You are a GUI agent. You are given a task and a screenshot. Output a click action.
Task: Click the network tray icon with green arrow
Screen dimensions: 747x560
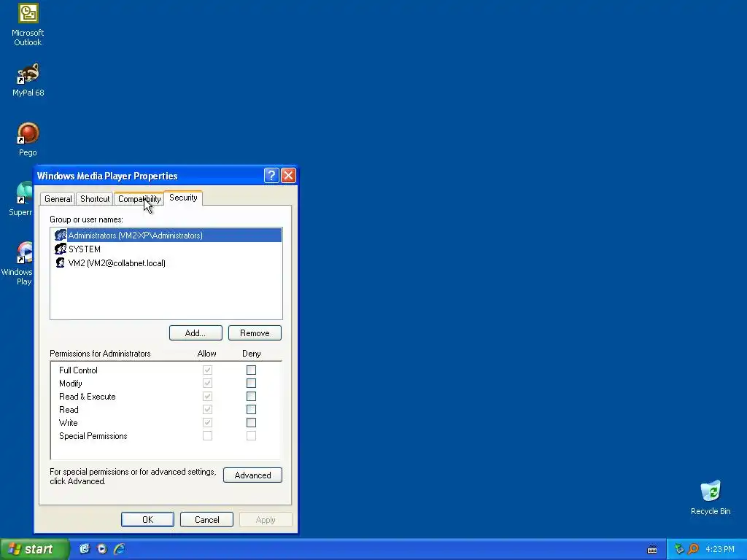[x=679, y=549]
